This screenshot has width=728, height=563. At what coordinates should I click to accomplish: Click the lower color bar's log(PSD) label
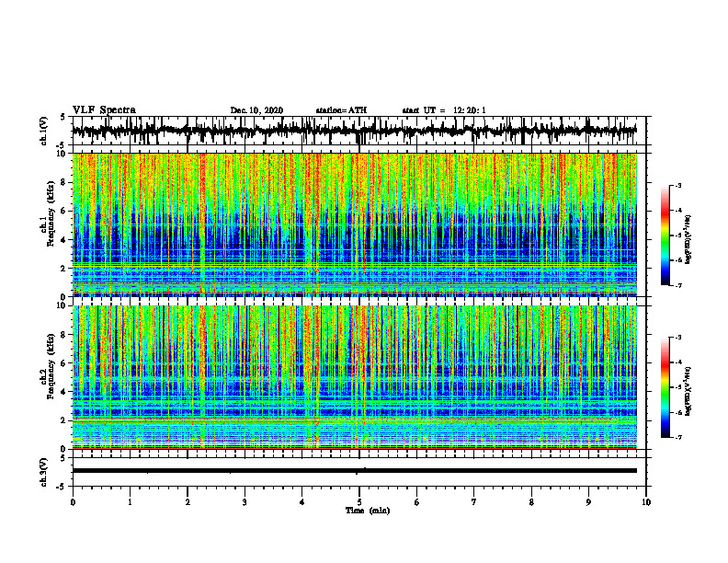688,391
